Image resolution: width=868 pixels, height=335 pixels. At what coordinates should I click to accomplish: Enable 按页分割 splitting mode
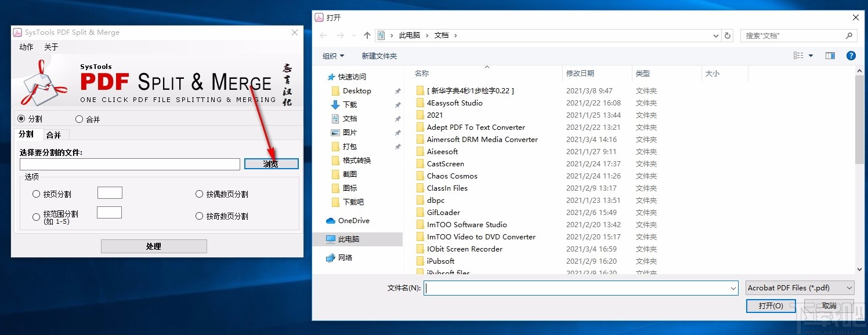pos(36,194)
